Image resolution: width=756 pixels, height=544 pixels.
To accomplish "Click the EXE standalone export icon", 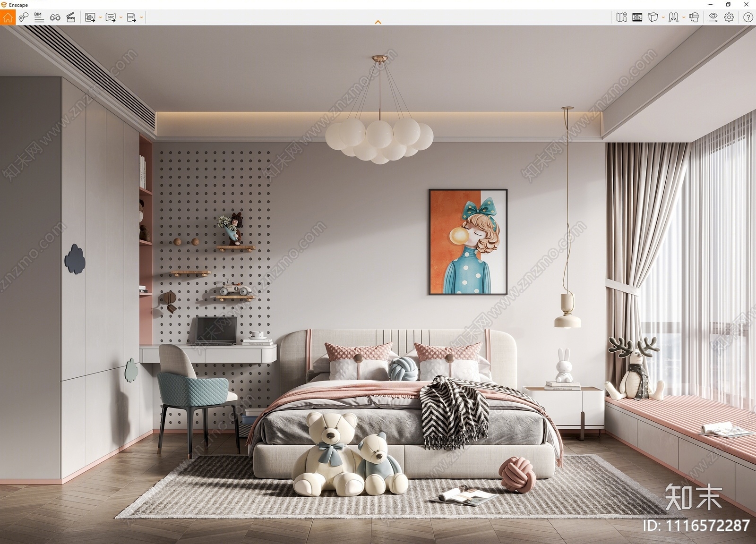I will pyautogui.click(x=131, y=17).
